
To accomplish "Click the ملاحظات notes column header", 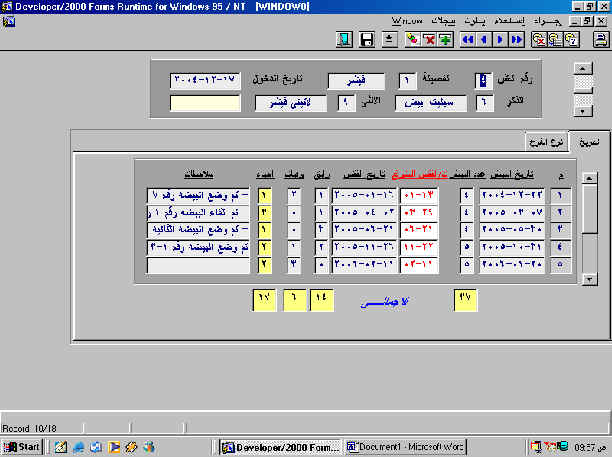I will [x=199, y=175].
